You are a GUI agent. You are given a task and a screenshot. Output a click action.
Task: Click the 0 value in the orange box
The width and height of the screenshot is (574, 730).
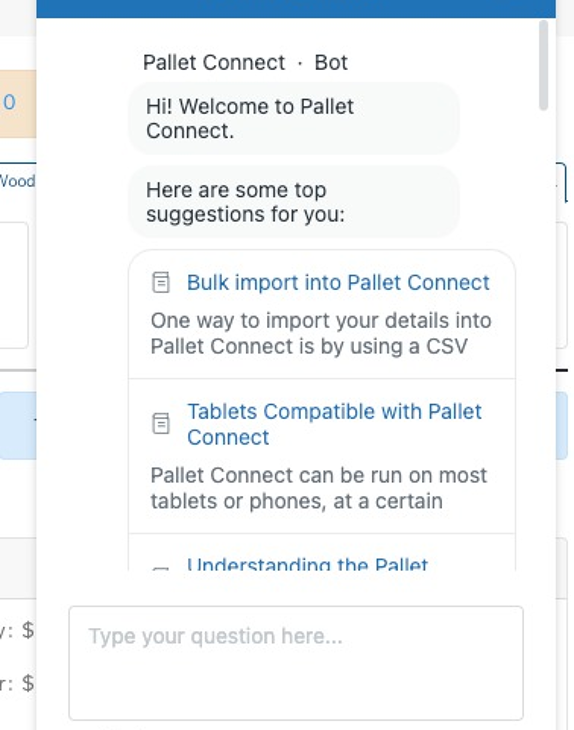[9, 102]
